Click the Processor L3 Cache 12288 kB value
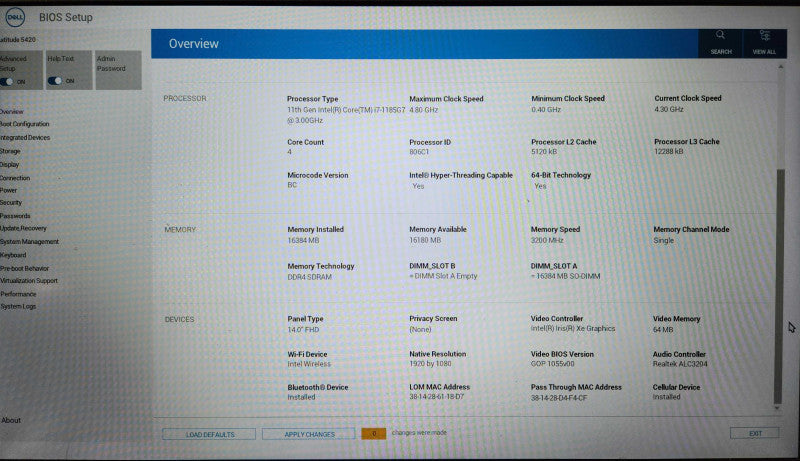The image size is (800, 461). click(x=668, y=151)
